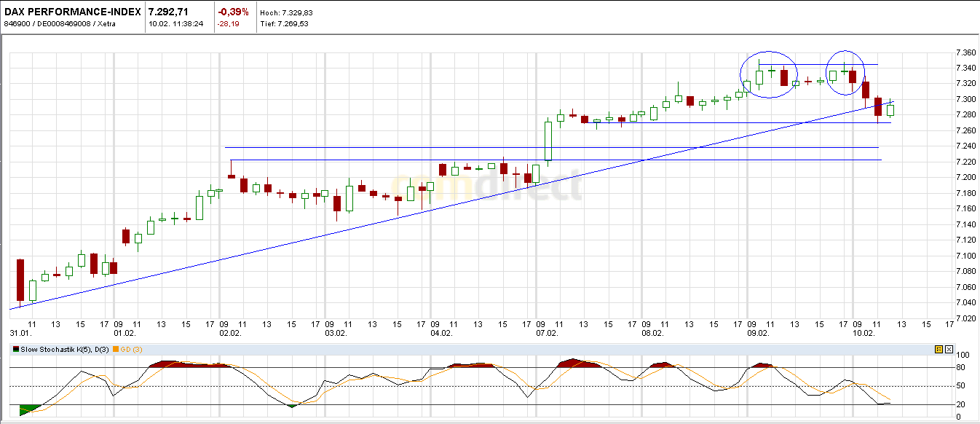The height and width of the screenshot is (424, 980).
Task: Click the 'Tief: 7.269,53' daily low value
Action: (x=284, y=23)
